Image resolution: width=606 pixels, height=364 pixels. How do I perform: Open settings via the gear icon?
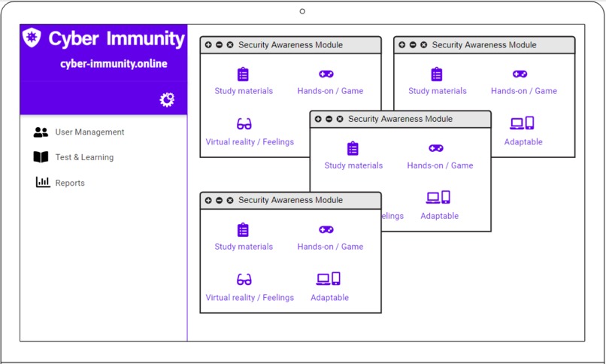[167, 100]
